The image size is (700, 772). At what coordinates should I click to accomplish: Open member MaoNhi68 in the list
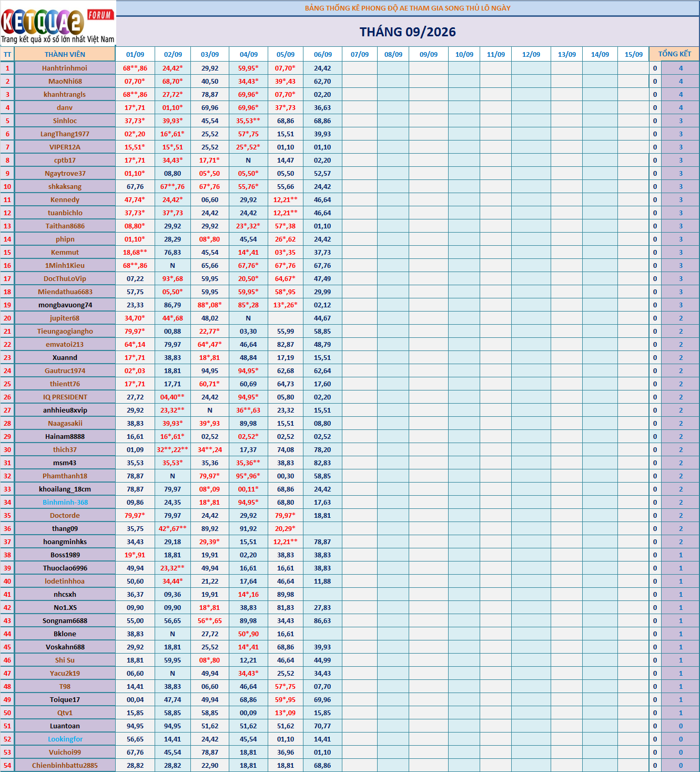65,81
